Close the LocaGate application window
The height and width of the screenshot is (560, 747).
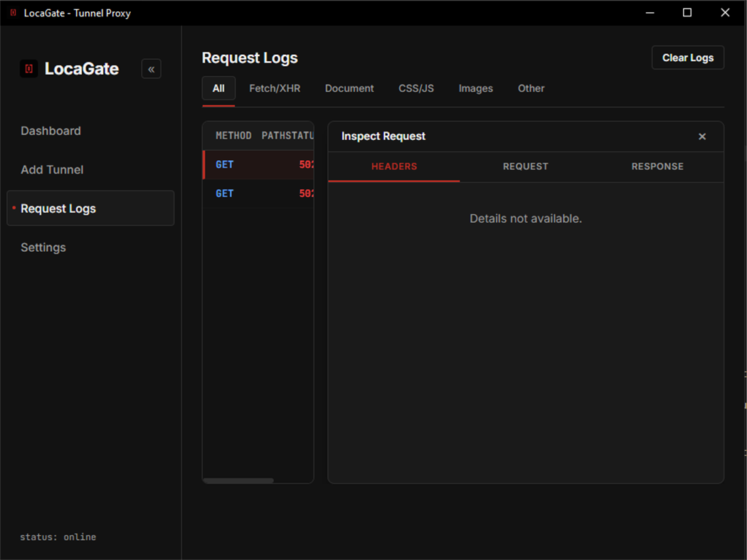point(725,13)
